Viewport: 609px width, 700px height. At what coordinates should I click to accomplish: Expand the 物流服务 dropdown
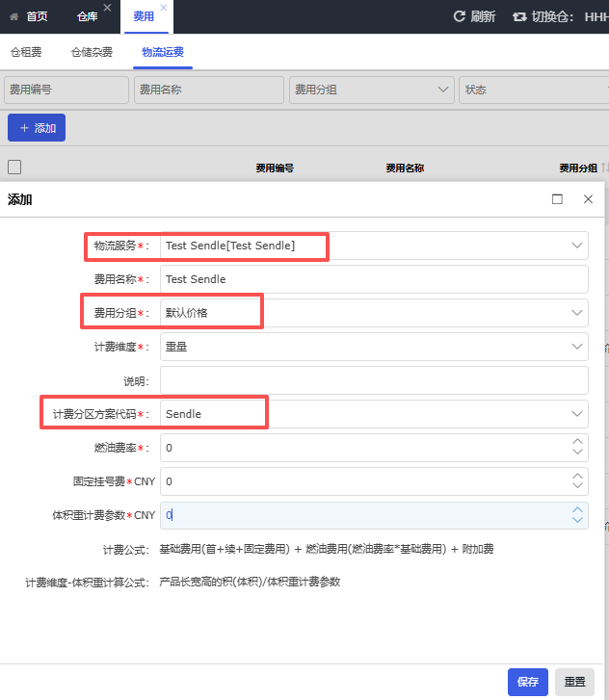coord(577,246)
